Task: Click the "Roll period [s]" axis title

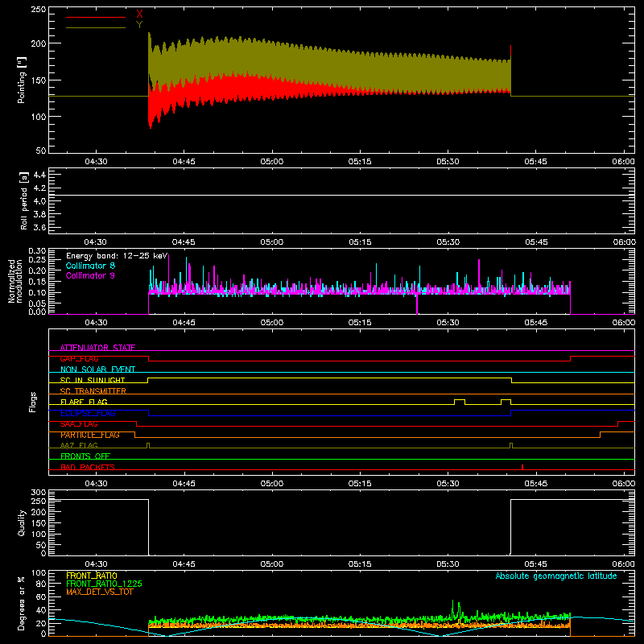Action: coord(24,200)
